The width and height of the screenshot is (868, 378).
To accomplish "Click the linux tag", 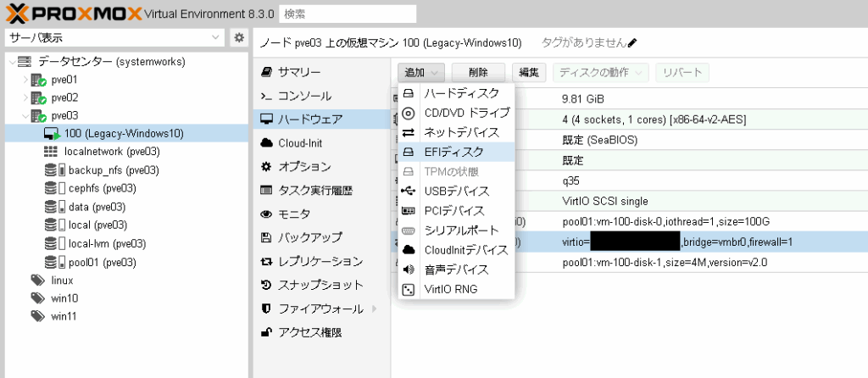I will 62,280.
